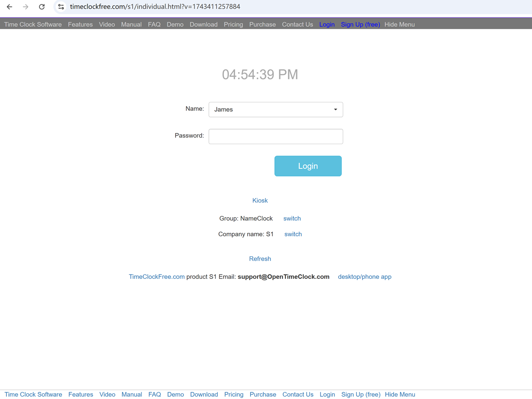Open Time Clock Software in footer menu

(34, 395)
